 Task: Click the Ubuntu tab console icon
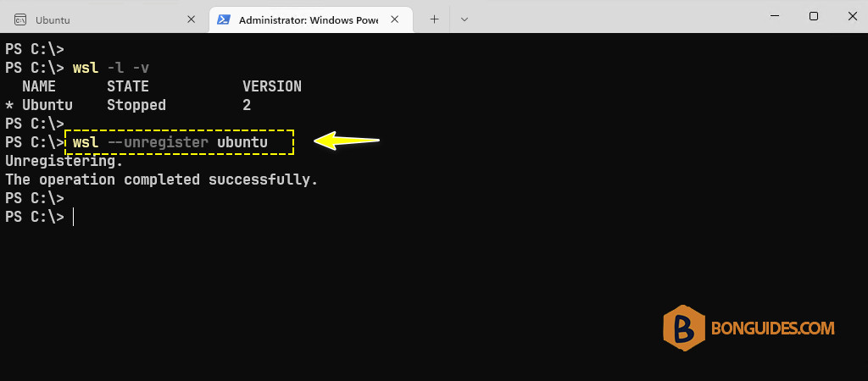(20, 20)
